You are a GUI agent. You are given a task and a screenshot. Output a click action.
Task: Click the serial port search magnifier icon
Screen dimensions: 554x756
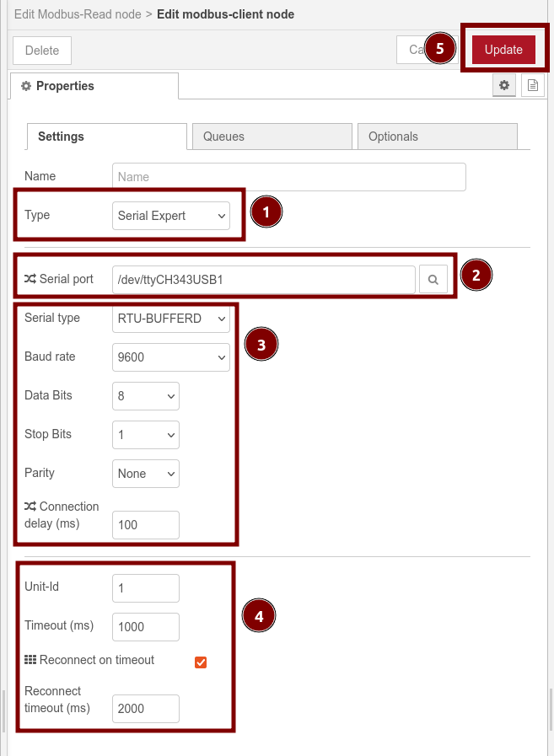pos(433,279)
